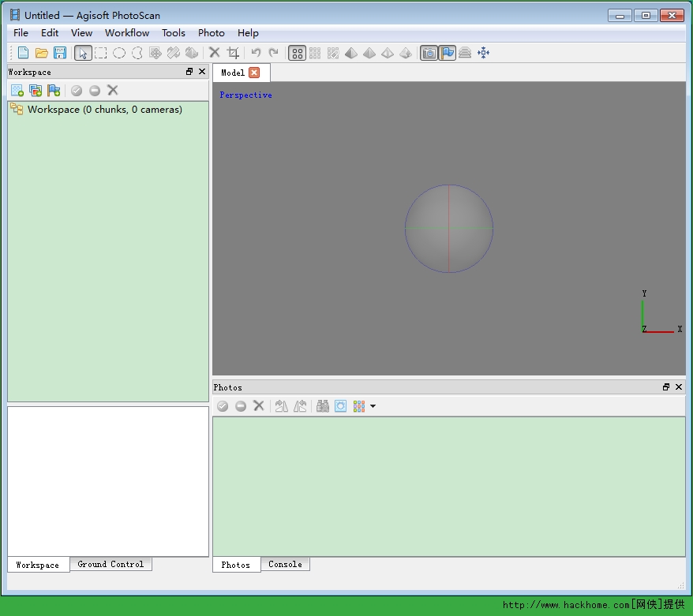Viewport: 693px width, 616px height.
Task: Toggle Show Markers flag icon
Action: tap(448, 54)
